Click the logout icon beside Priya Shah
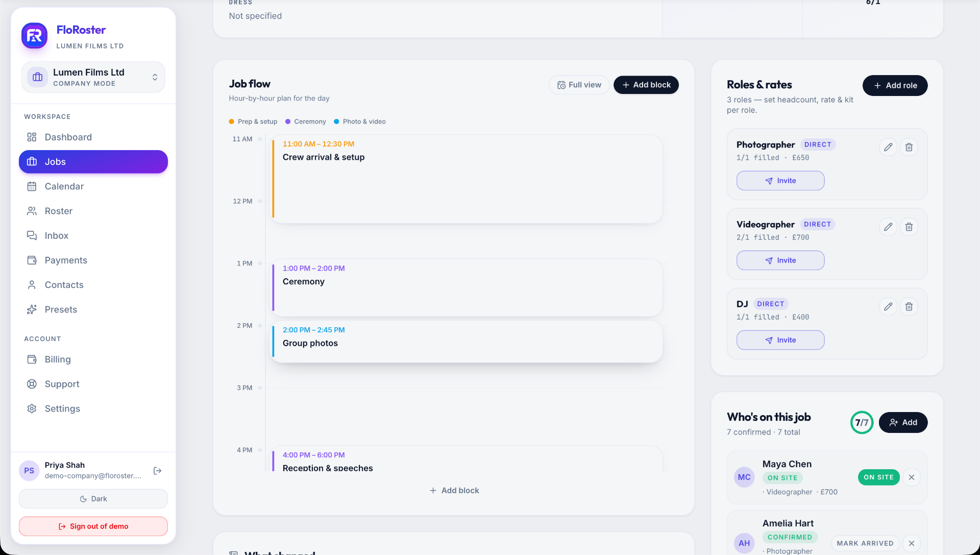This screenshot has width=980, height=555. (x=158, y=471)
